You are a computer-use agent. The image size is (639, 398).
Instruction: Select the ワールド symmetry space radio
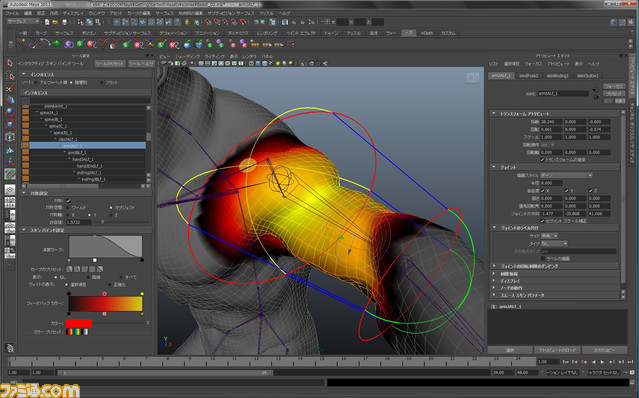(x=67, y=208)
